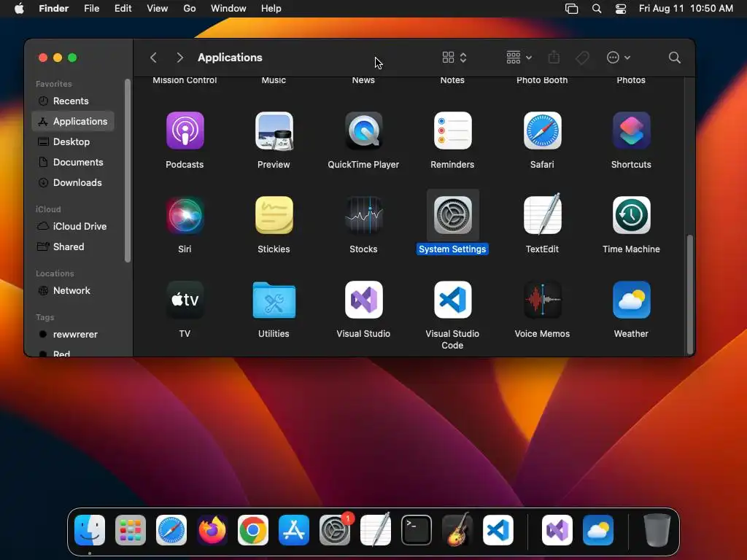
Task: Select the Apple TV app icon
Action: tap(185, 300)
